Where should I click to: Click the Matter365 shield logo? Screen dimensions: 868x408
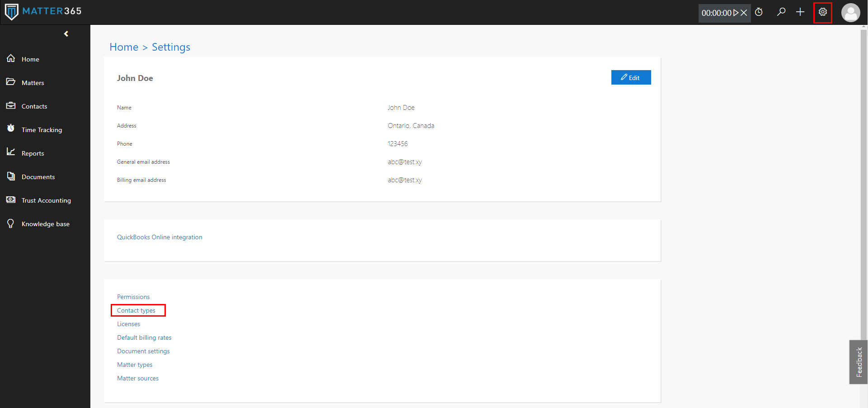click(x=11, y=12)
